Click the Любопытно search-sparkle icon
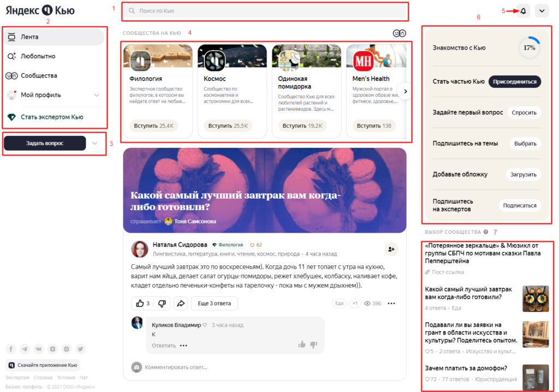The image size is (559, 392). (x=11, y=56)
